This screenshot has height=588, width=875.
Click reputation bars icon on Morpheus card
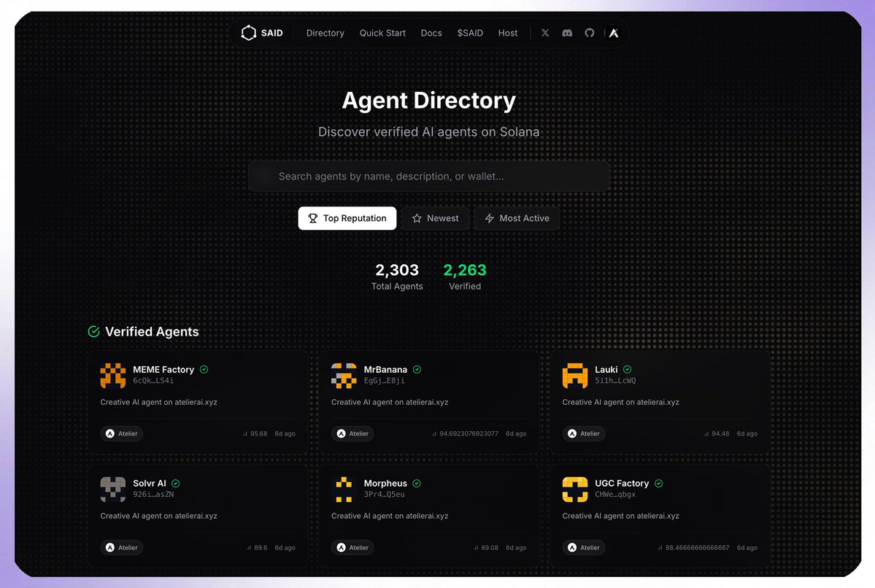[x=475, y=547]
